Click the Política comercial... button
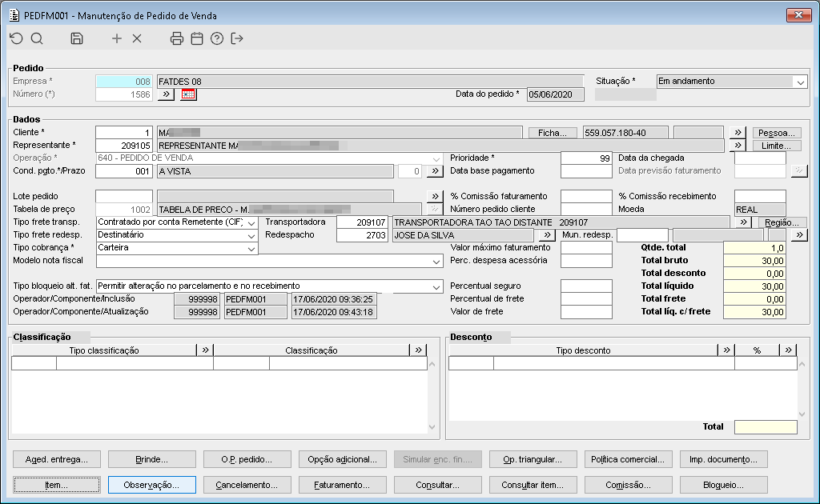 [x=628, y=459]
